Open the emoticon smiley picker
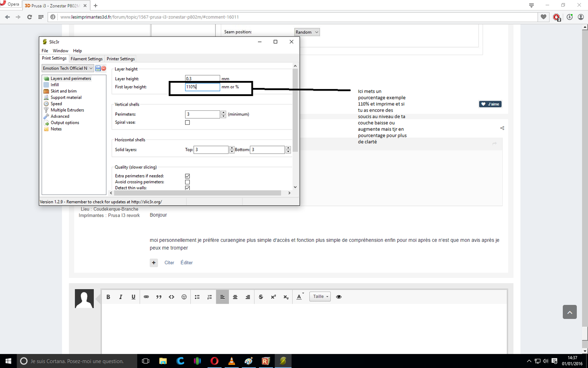588x368 pixels. 184,297
